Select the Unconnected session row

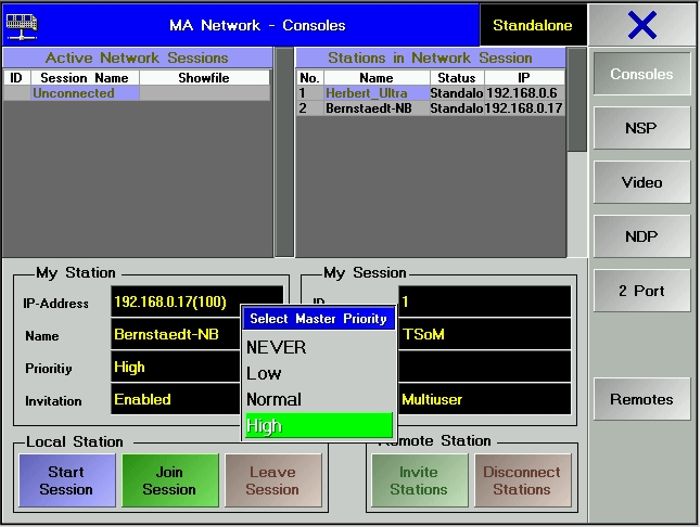(x=136, y=93)
